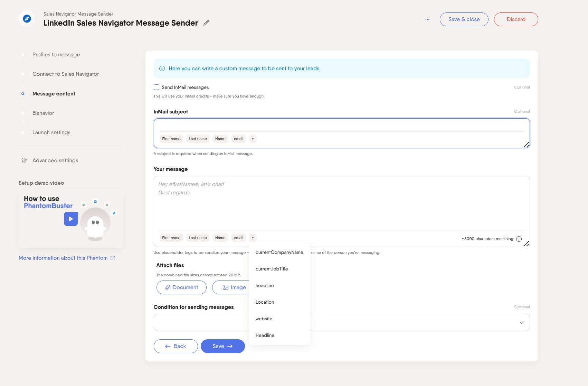Choose Location placeholder option
This screenshot has height=386, width=588.
click(279, 302)
